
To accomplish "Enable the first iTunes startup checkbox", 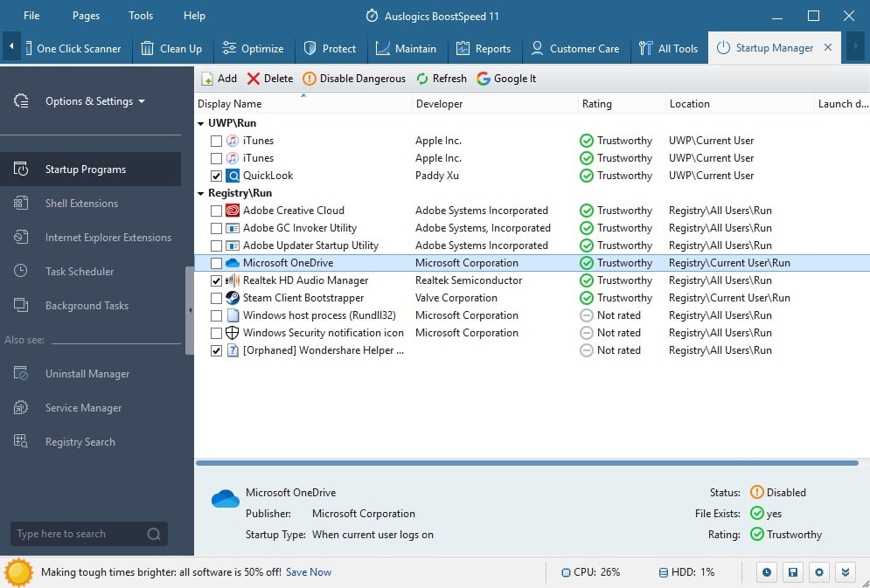I will pyautogui.click(x=216, y=141).
